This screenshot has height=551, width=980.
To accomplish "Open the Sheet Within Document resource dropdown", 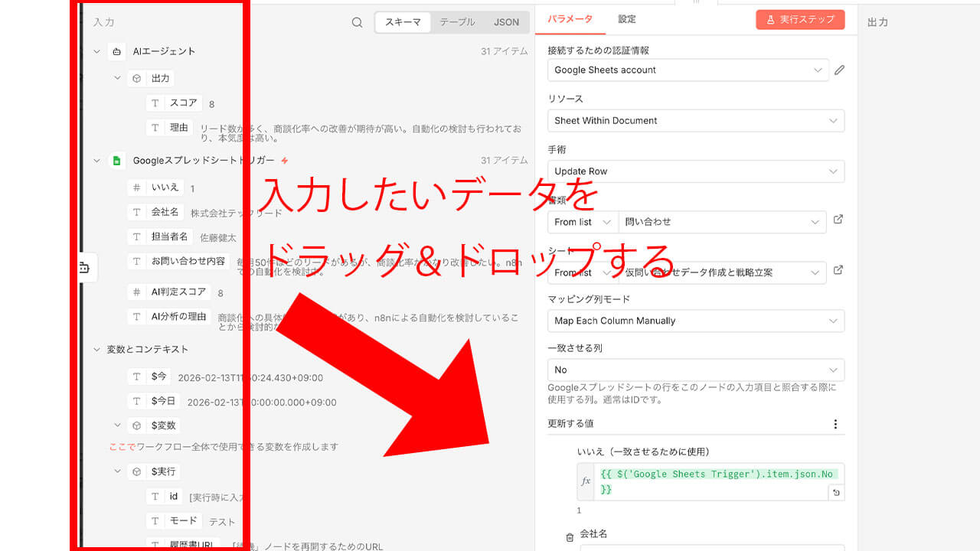I will pyautogui.click(x=697, y=120).
